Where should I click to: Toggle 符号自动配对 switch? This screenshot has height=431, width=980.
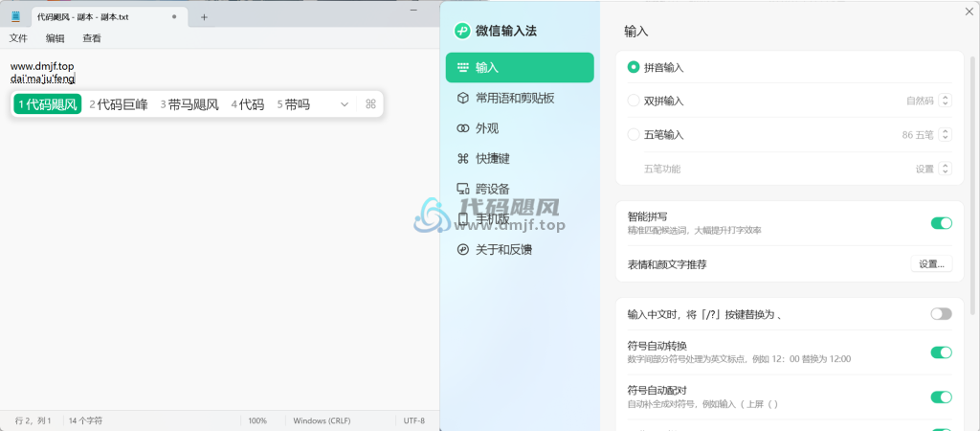pyautogui.click(x=942, y=397)
